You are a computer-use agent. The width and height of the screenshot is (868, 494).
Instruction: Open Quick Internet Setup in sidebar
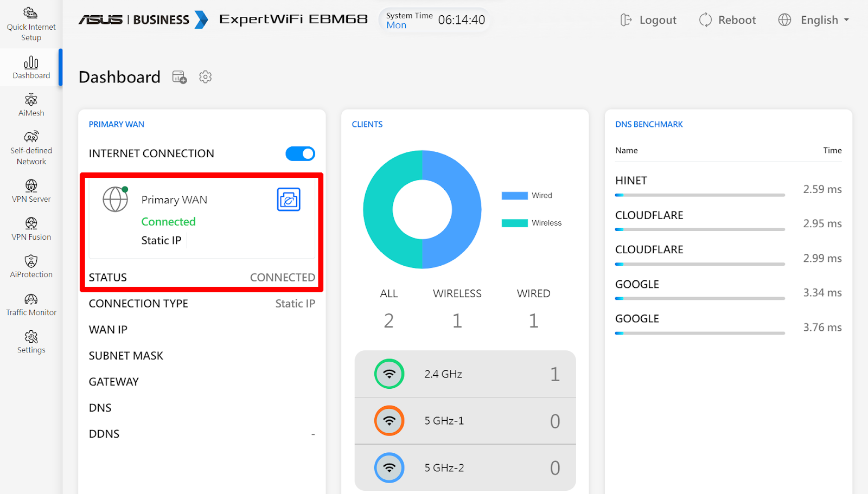tap(31, 24)
